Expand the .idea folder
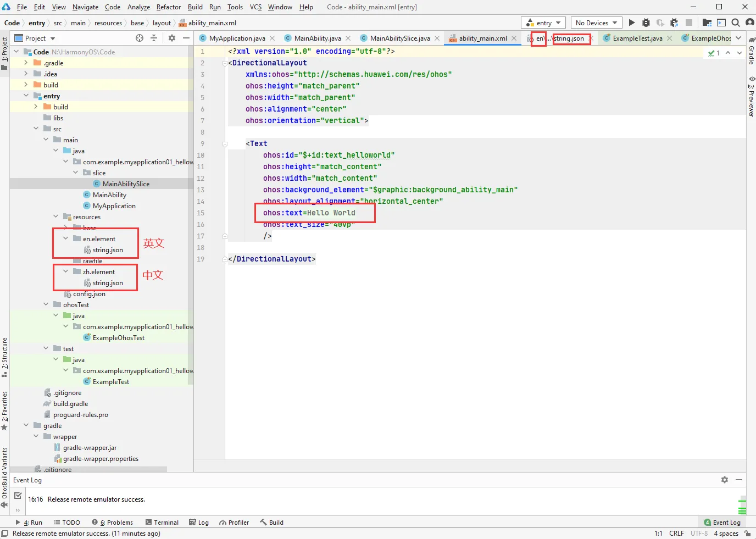This screenshot has width=756, height=539. point(25,74)
